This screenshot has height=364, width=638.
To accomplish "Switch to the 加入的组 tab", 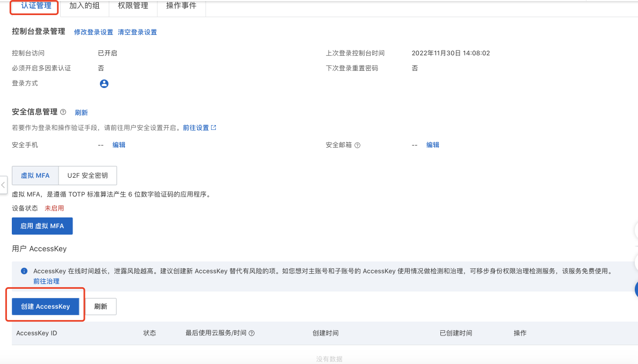I will [x=84, y=5].
